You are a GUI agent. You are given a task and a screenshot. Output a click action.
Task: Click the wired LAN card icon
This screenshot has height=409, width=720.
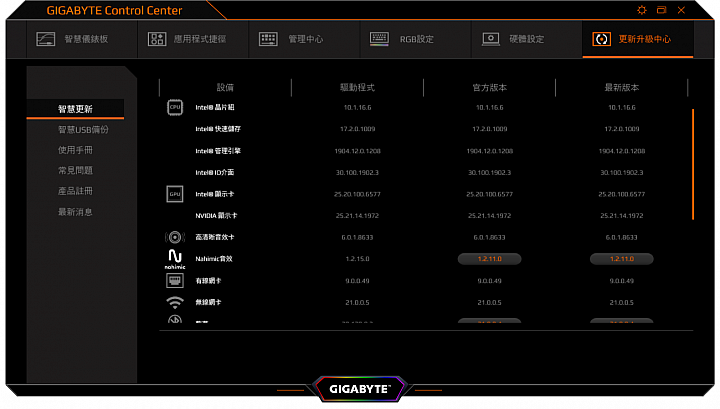(175, 280)
